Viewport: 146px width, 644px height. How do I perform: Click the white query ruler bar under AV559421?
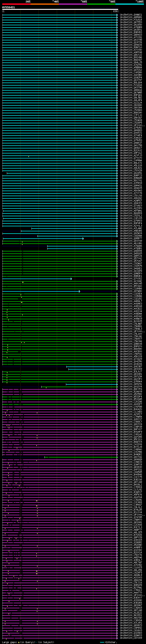[x=60, y=9]
